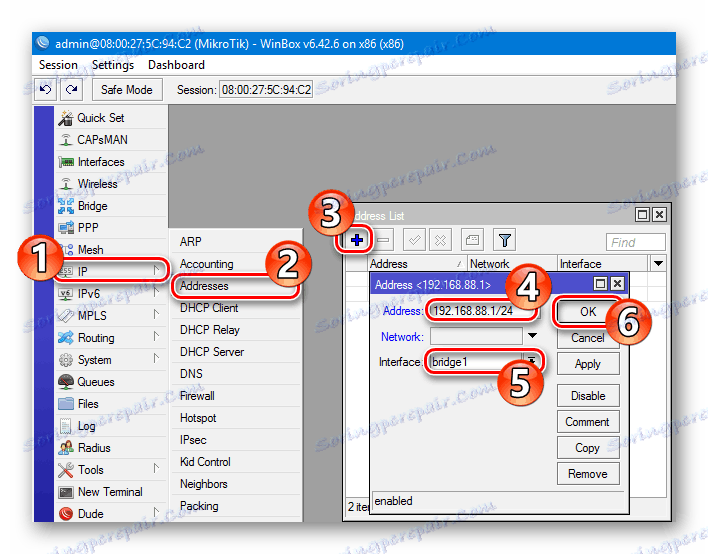708x554 pixels.
Task: Click the funnel Filter icon
Action: (x=504, y=240)
